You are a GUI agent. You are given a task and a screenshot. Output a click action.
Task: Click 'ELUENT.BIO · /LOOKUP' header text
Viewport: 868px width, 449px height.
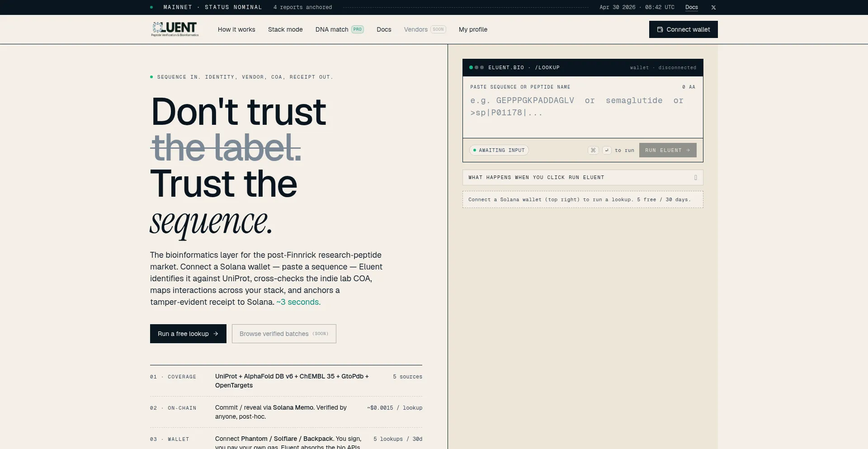[x=524, y=67]
